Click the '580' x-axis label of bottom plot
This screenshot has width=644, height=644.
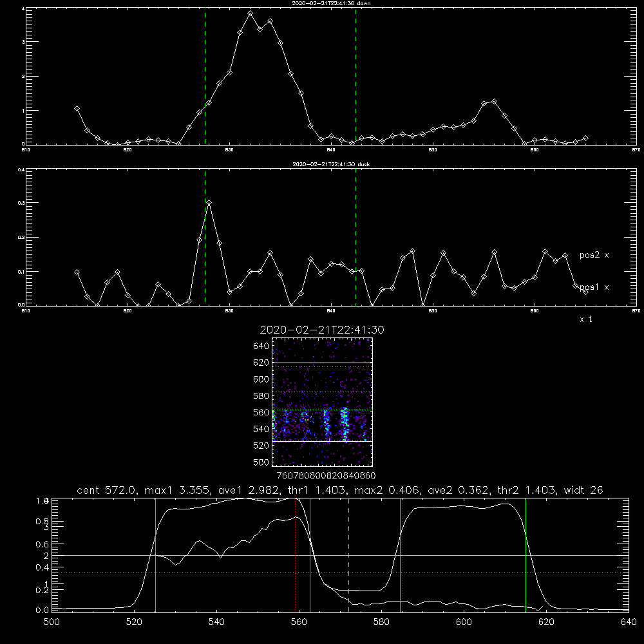pos(381,622)
